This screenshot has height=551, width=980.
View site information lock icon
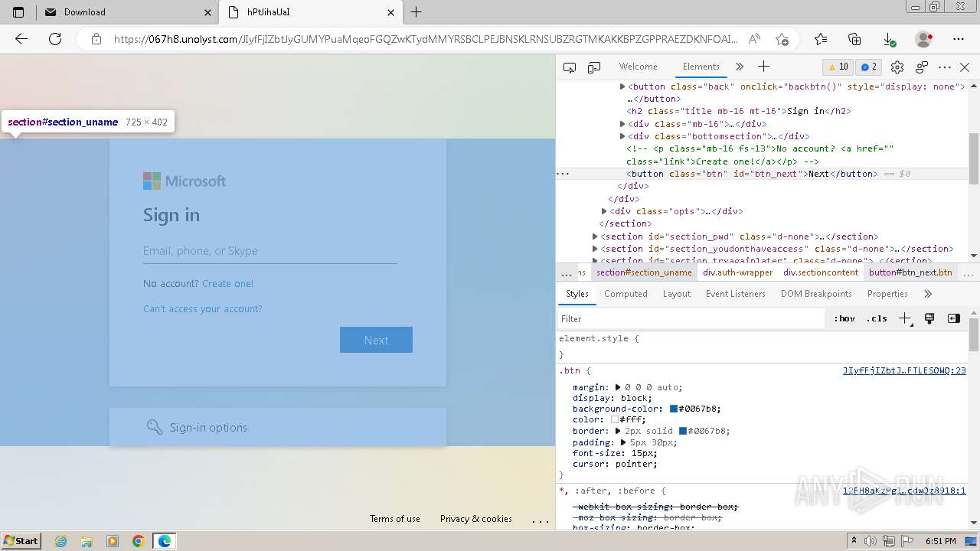coord(96,39)
